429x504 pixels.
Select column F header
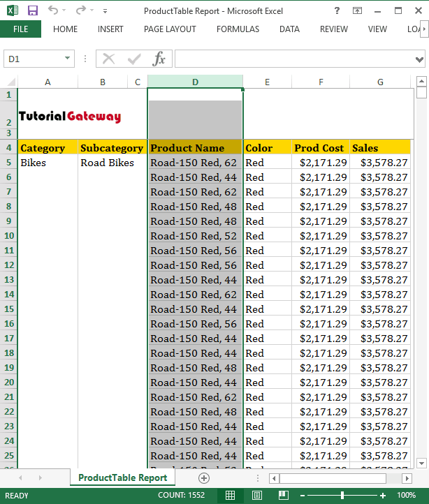click(x=321, y=82)
